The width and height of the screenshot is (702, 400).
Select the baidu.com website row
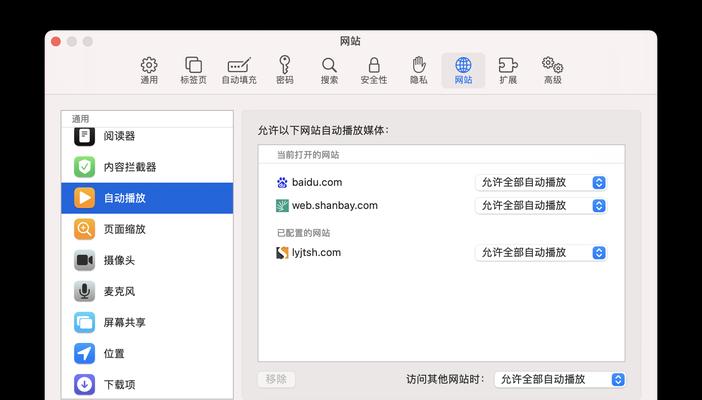pyautogui.click(x=441, y=182)
